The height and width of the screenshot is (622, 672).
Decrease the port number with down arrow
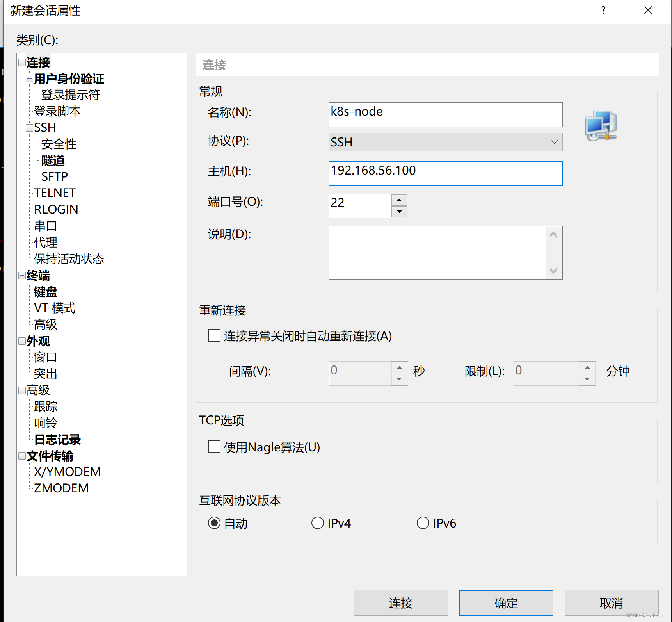click(x=399, y=211)
